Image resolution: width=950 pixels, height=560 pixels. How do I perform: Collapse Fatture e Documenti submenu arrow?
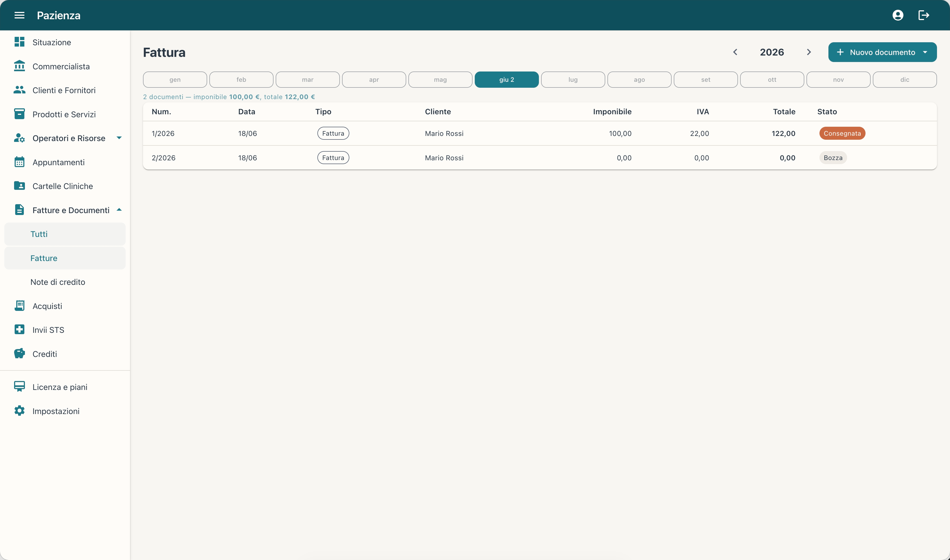(119, 210)
